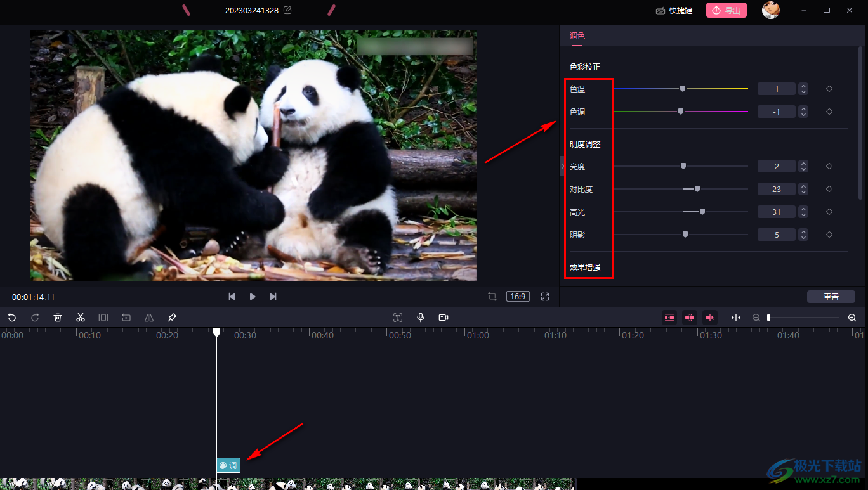Click the 高光 value field showing 31
This screenshot has height=490, width=868.
click(x=777, y=212)
